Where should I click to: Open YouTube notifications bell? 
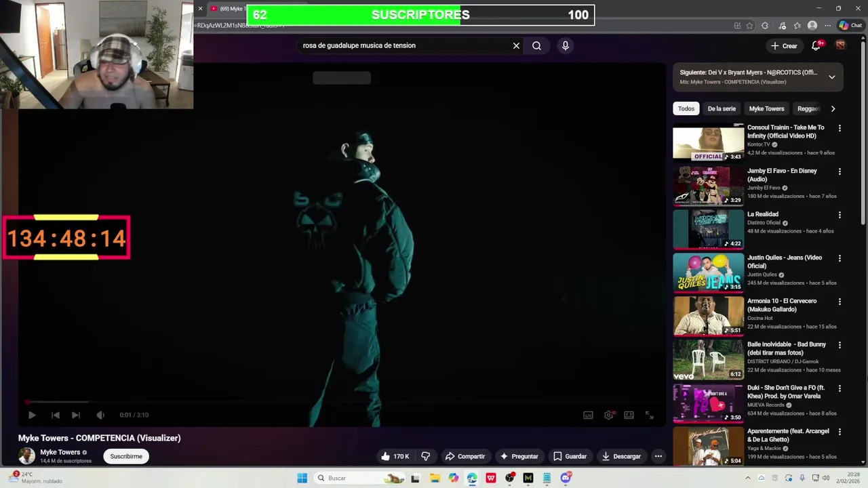point(816,45)
